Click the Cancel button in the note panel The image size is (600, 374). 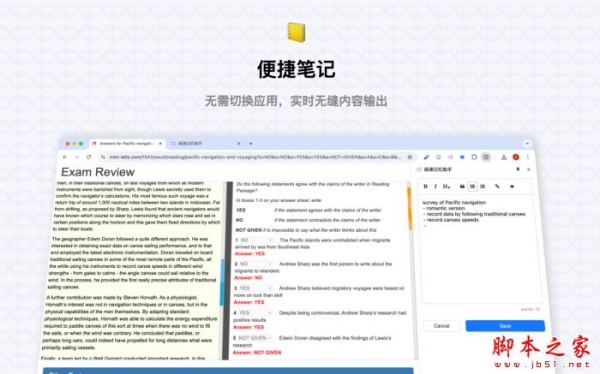(x=441, y=326)
